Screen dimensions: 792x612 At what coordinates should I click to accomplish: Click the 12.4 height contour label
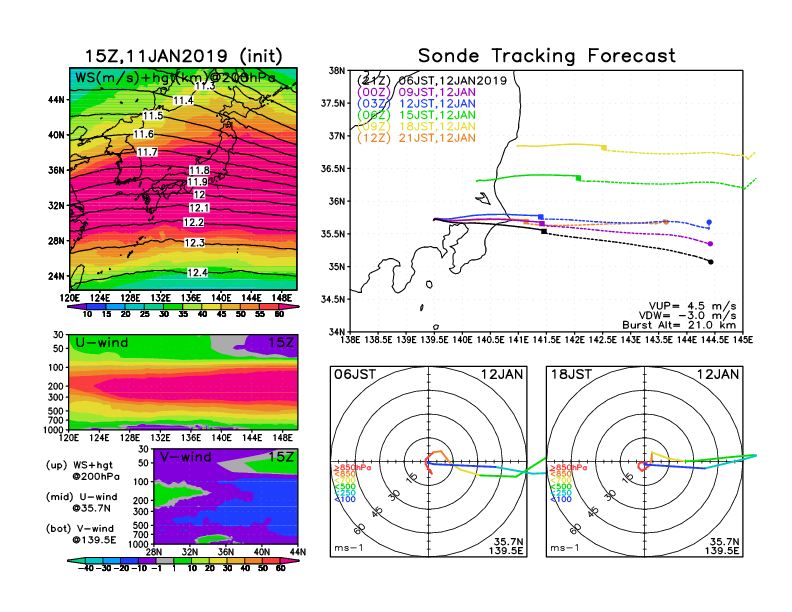tap(197, 273)
